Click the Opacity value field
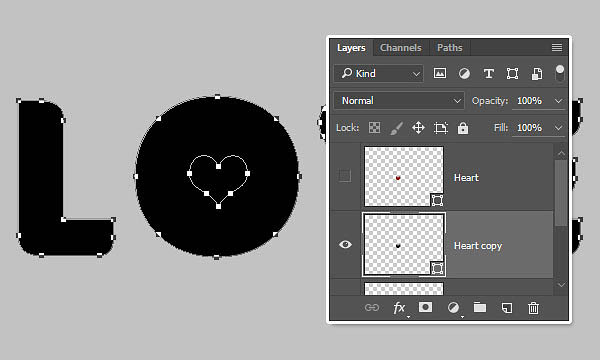 click(530, 101)
